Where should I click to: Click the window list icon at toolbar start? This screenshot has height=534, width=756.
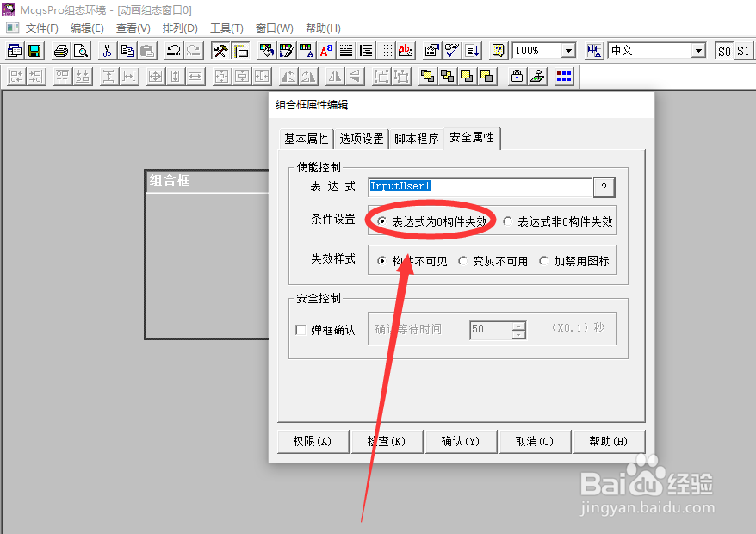click(x=15, y=51)
